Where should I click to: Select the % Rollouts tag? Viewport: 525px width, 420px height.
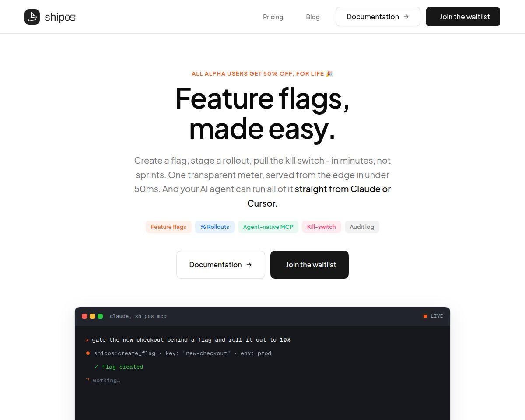215,227
